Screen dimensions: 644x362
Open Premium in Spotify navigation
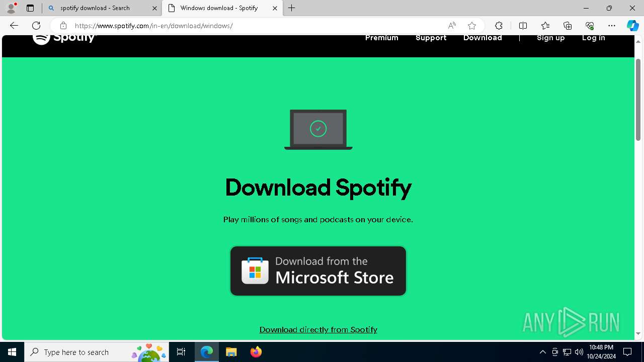pyautogui.click(x=382, y=38)
